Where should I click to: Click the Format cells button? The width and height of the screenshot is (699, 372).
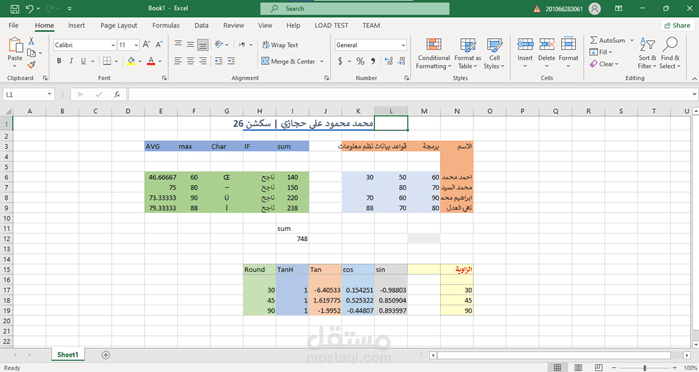(568, 53)
